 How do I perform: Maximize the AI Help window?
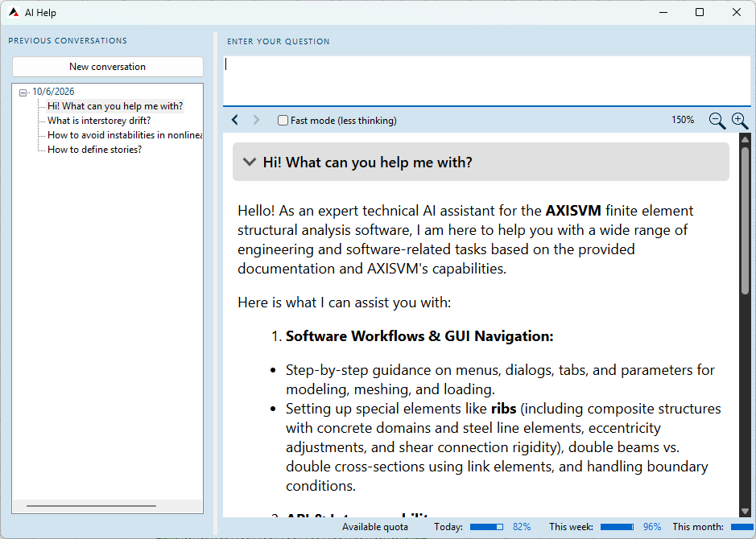tap(700, 13)
